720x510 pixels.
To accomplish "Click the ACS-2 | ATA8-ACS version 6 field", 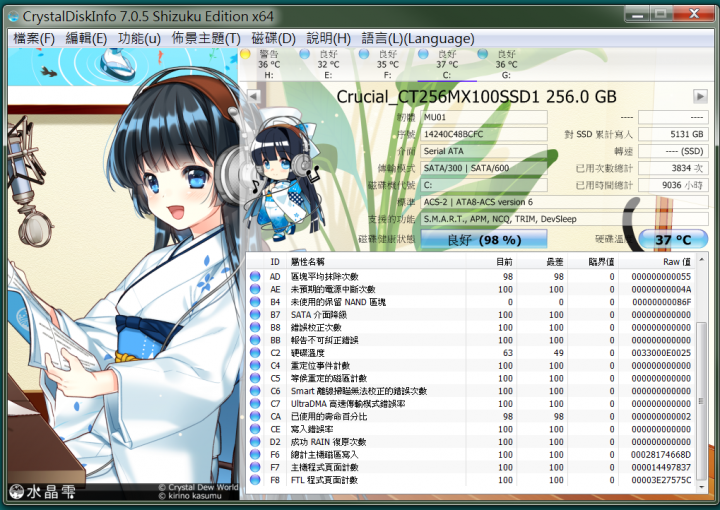I will coord(564,202).
